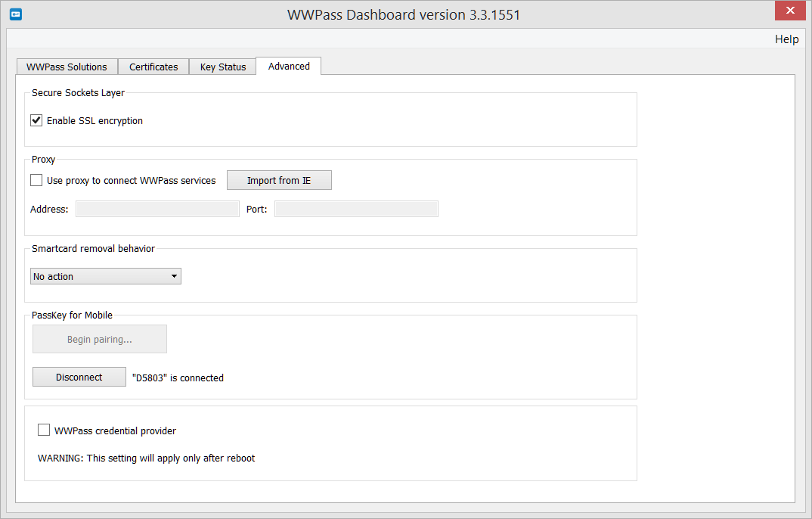
Task: Click the 'D5803 is connected' status label
Action: pyautogui.click(x=180, y=378)
